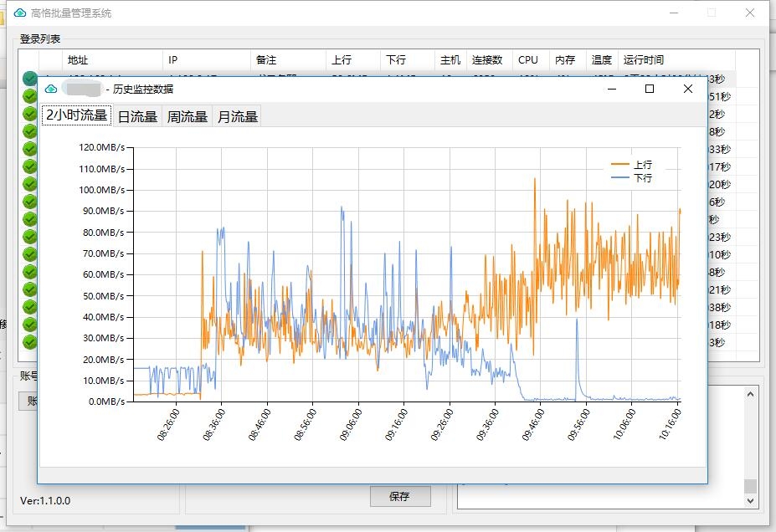Viewport: 776px width, 532px height.
Task: Minimize the 历史监控数据 dialog window
Action: point(610,89)
